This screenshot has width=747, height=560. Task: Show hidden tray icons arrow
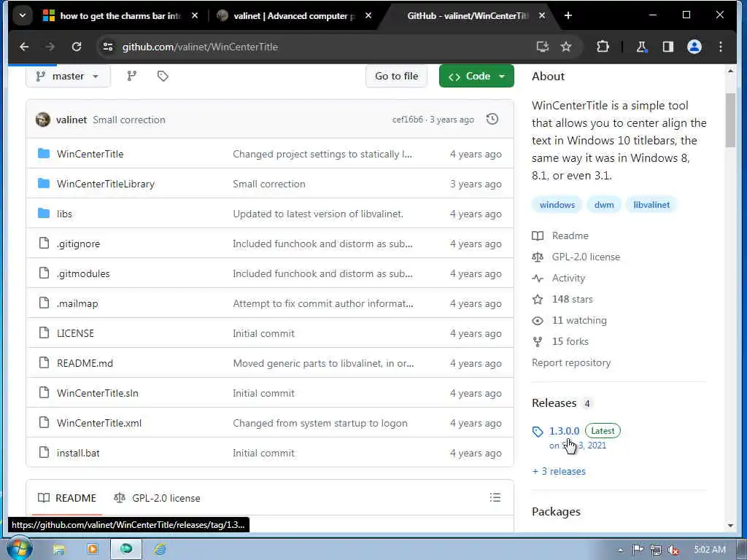pyautogui.click(x=620, y=550)
